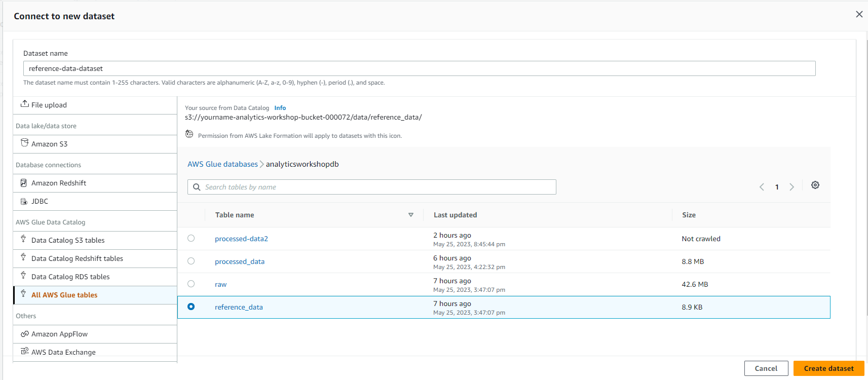
Task: Open AWS Glue databases breadcrumb link
Action: click(x=222, y=164)
